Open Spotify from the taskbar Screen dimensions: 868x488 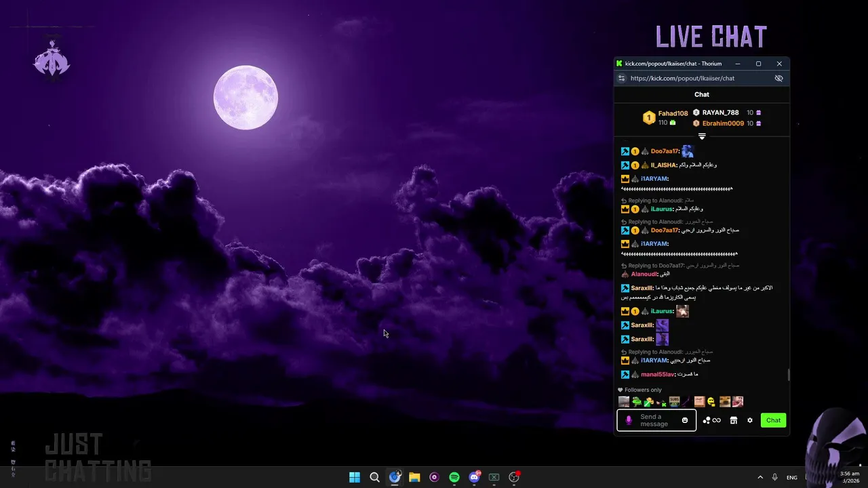click(x=454, y=477)
